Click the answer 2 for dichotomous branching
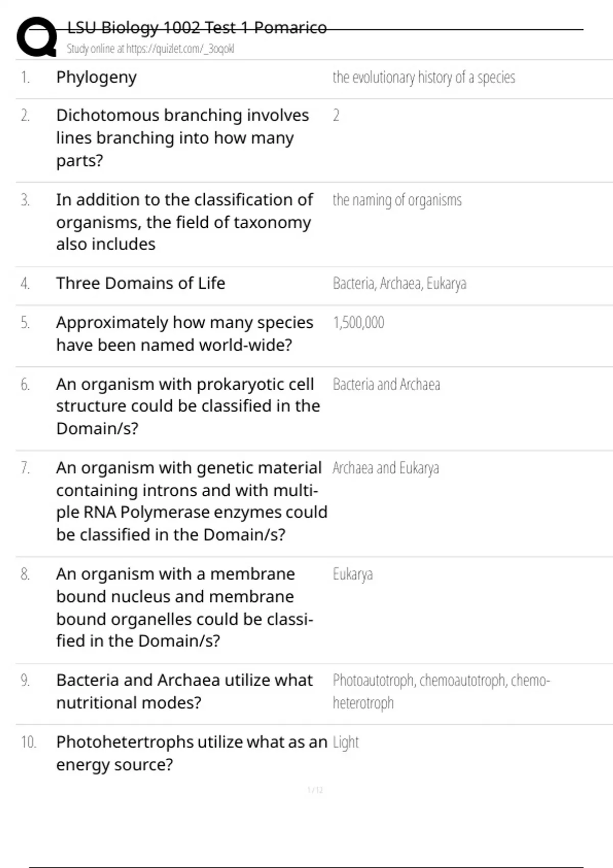Screen dimensions: 613x868 click(336, 116)
